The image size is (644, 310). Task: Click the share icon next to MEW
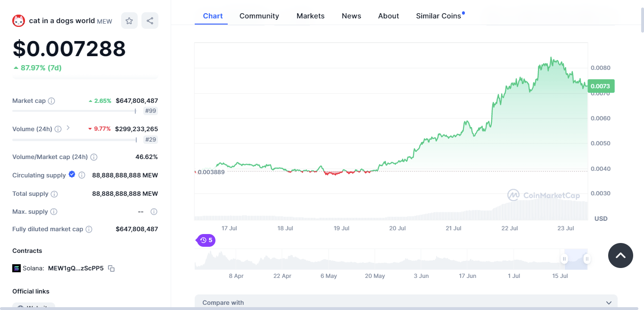[x=150, y=21]
